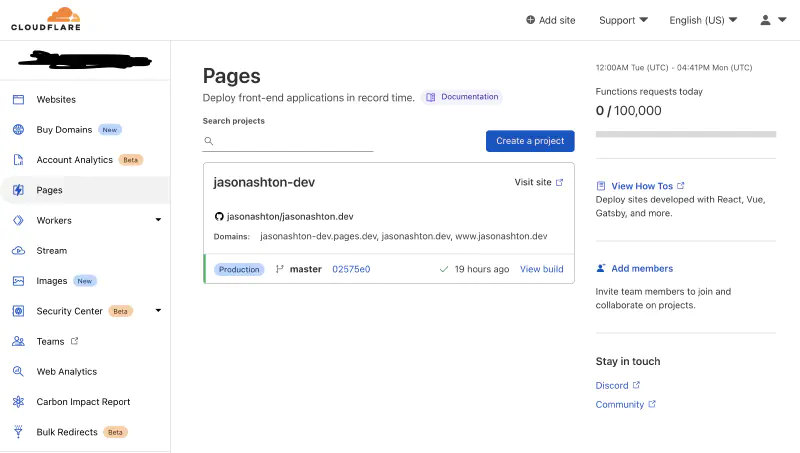This screenshot has height=453, width=800.
Task: Expand the Security Center submenu arrow
Action: click(x=158, y=310)
